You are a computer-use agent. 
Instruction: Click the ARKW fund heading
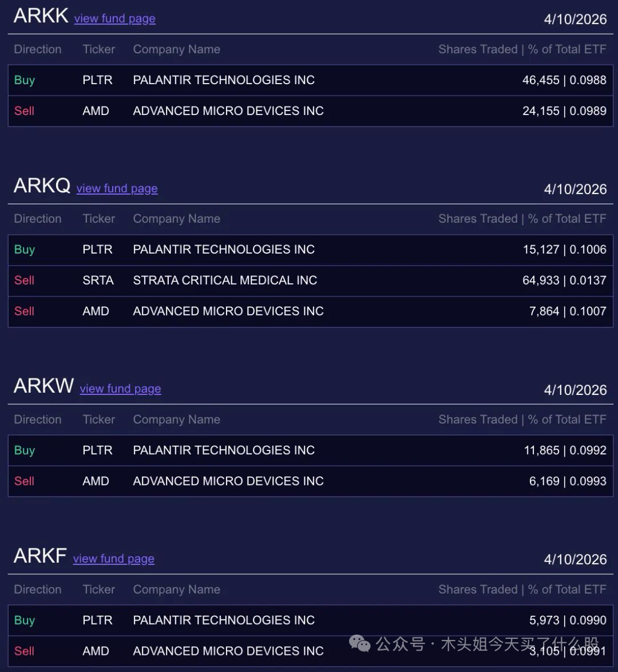click(43, 386)
